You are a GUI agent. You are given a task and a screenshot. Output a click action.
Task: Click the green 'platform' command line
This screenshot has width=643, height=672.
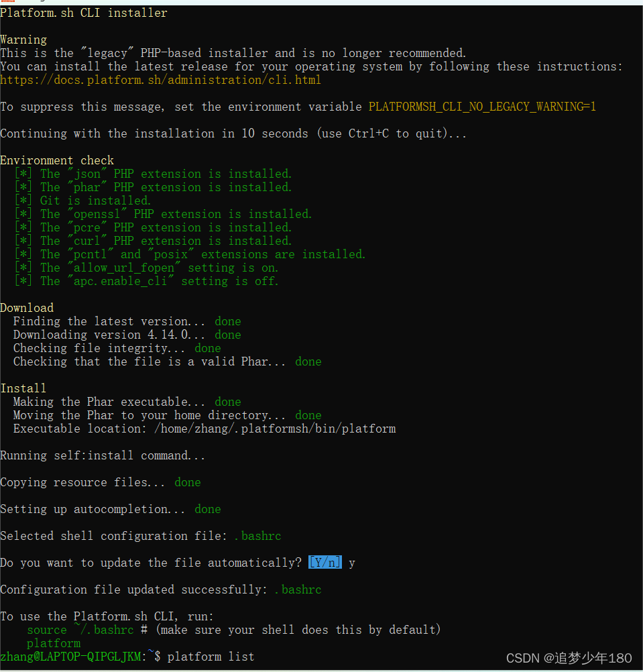point(54,643)
